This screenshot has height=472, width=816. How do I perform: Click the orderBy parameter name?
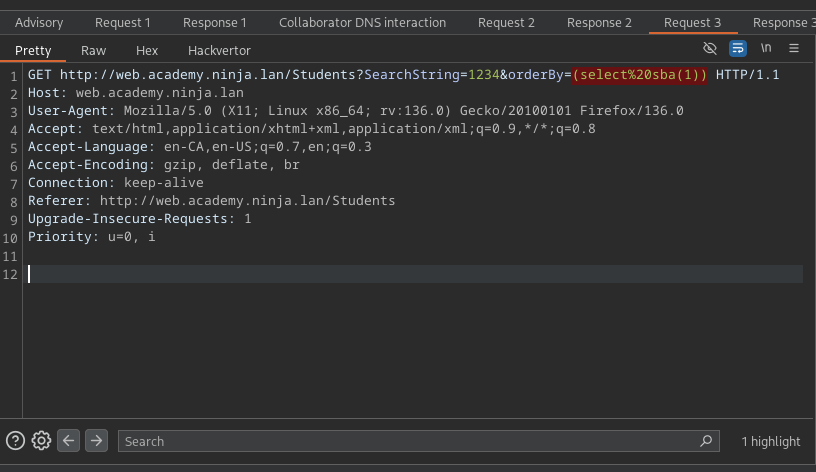click(536, 75)
